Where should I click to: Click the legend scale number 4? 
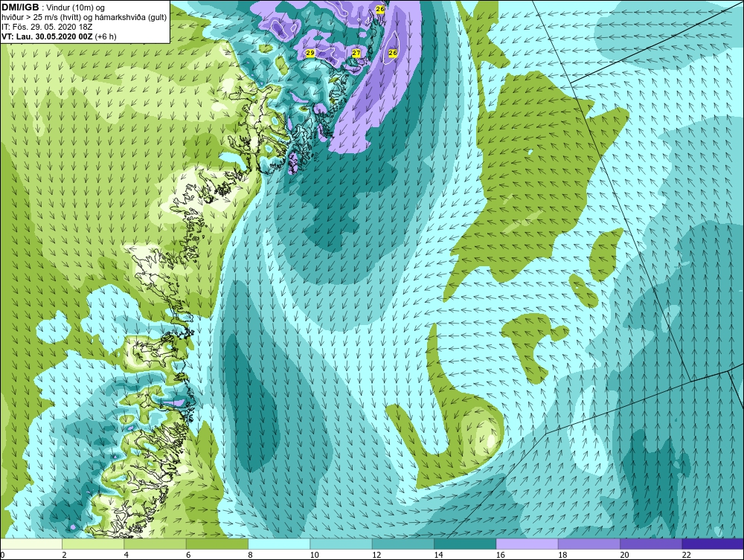(x=126, y=556)
